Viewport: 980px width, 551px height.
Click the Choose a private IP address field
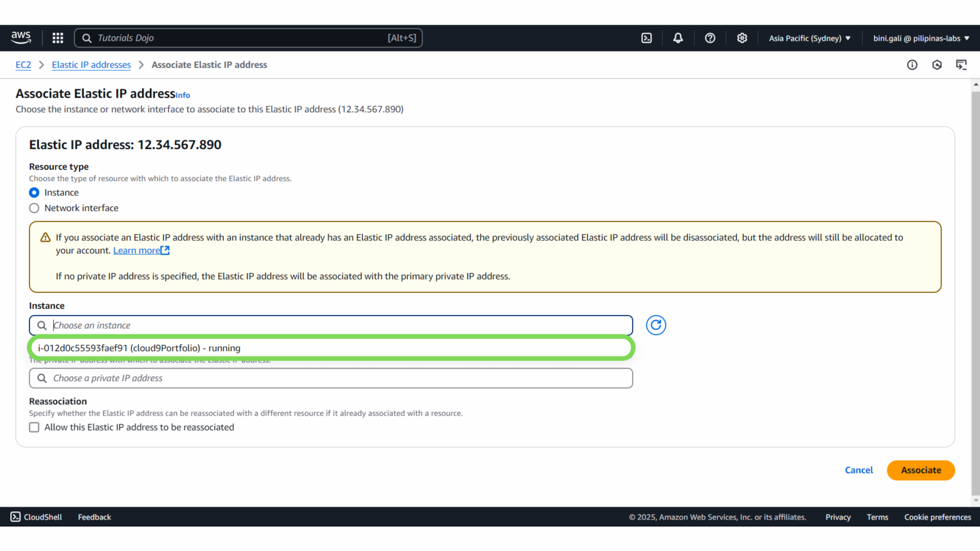click(331, 378)
